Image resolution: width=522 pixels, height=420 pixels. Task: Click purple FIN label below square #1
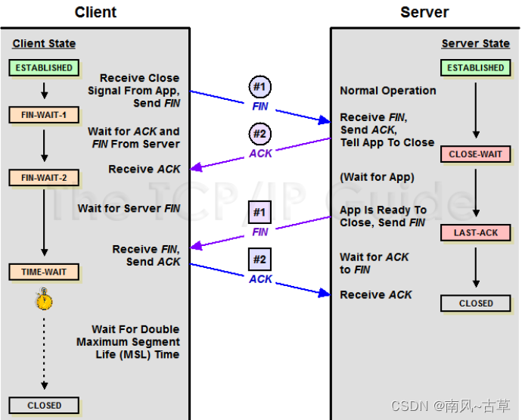click(260, 232)
